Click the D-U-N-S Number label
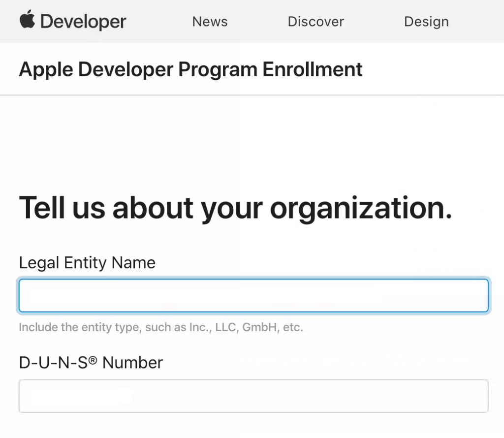This screenshot has height=438, width=504. coord(91,363)
